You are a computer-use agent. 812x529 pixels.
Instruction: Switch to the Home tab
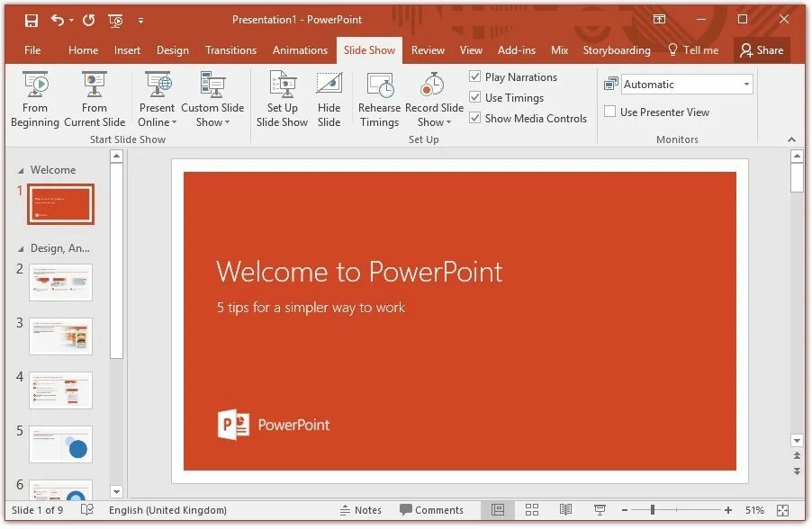[84, 50]
